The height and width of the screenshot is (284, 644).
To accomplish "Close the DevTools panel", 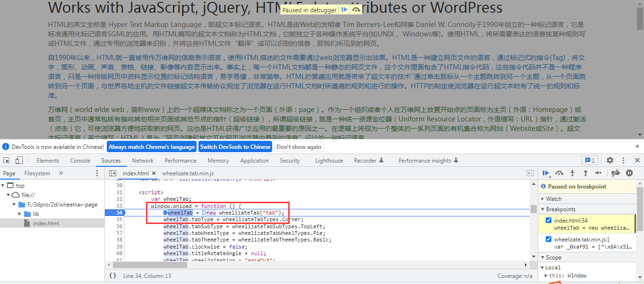I will pos(637,161).
